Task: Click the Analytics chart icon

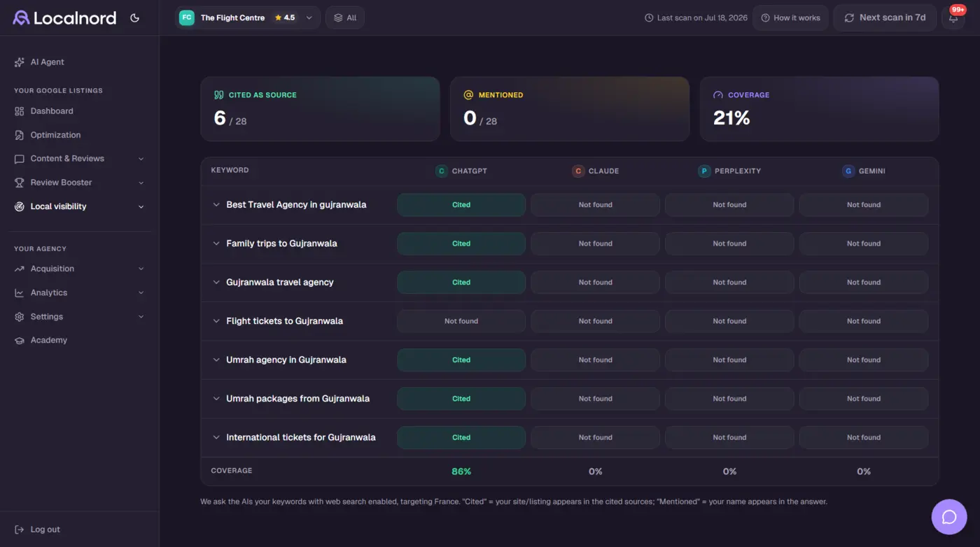Action: pos(20,292)
